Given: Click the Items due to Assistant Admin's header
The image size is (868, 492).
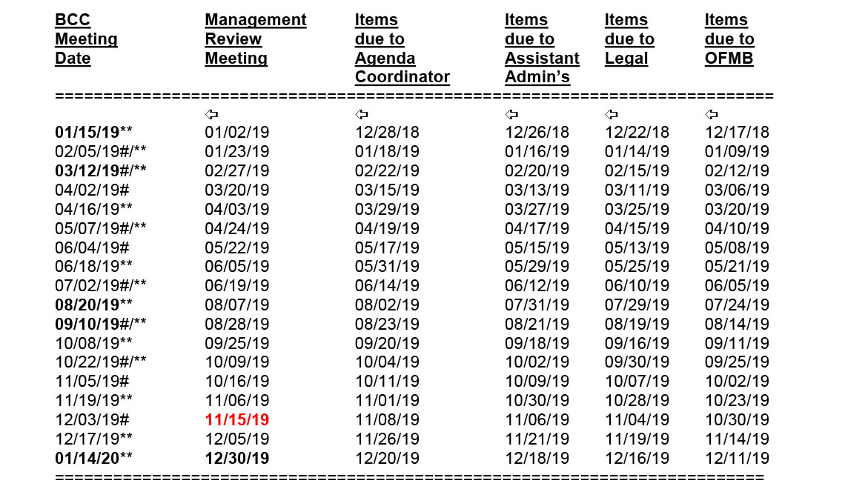Looking at the screenshot, I should tap(542, 49).
